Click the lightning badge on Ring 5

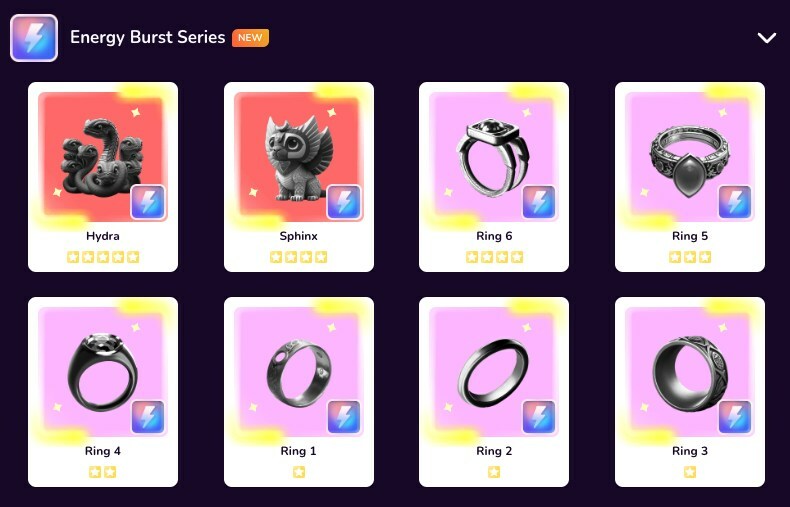click(x=735, y=202)
